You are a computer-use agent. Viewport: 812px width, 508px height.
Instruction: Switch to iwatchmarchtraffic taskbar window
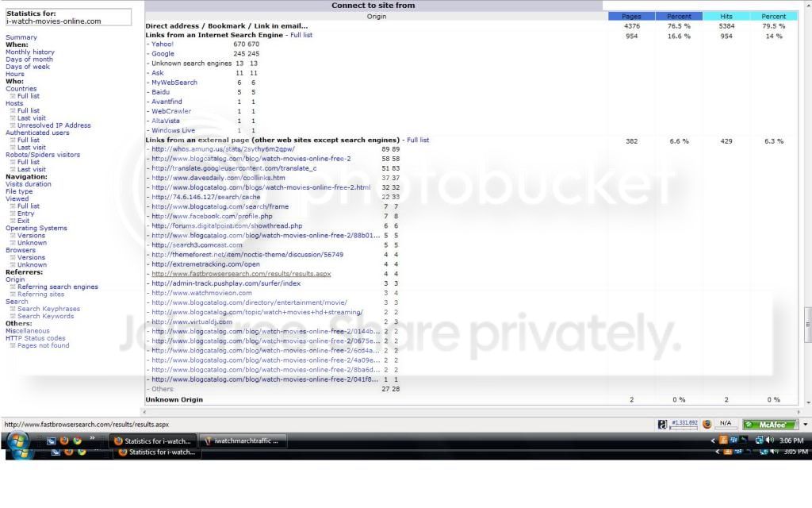pos(242,441)
